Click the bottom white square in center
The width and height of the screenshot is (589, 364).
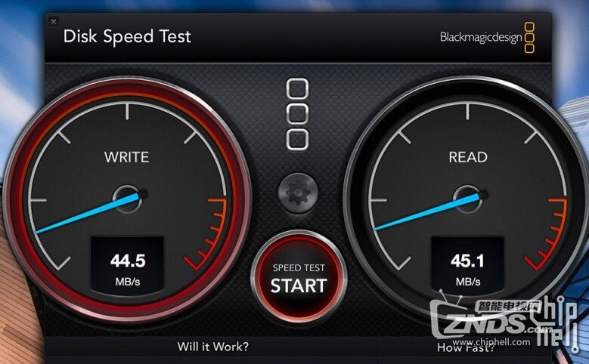coord(297,140)
